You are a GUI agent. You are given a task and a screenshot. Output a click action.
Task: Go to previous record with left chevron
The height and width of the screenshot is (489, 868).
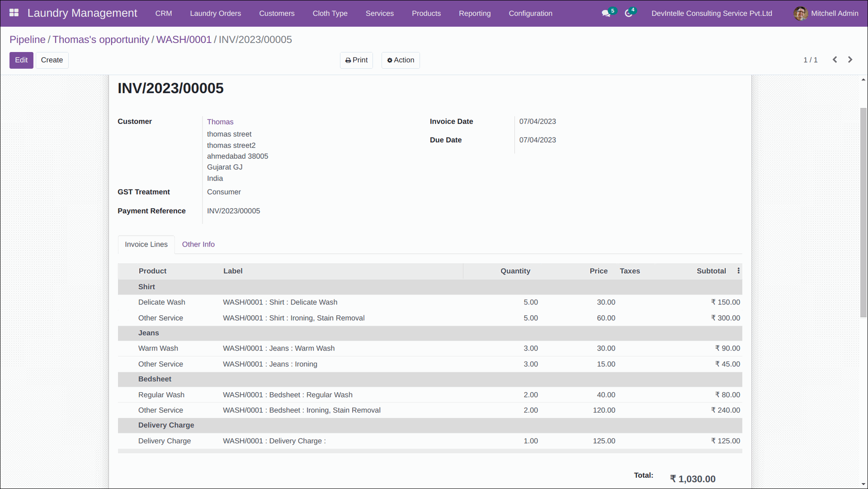point(835,59)
